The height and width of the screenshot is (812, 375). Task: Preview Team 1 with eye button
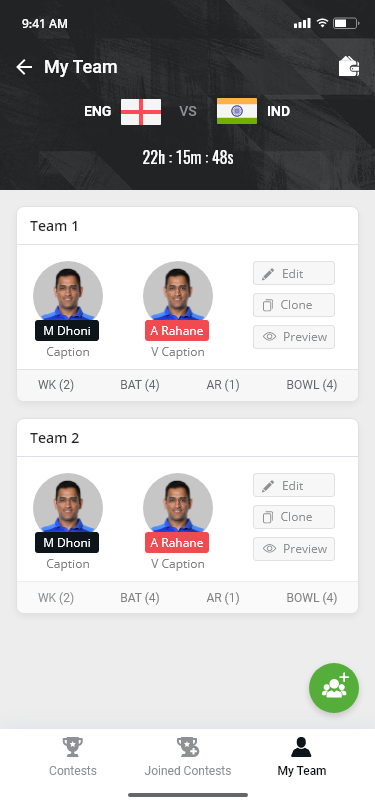pyautogui.click(x=294, y=337)
